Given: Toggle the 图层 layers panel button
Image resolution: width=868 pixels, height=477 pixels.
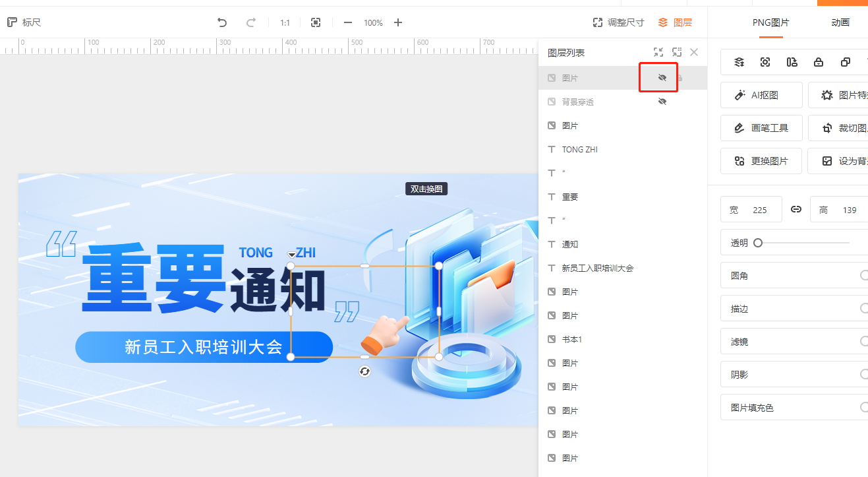Looking at the screenshot, I should coord(675,22).
